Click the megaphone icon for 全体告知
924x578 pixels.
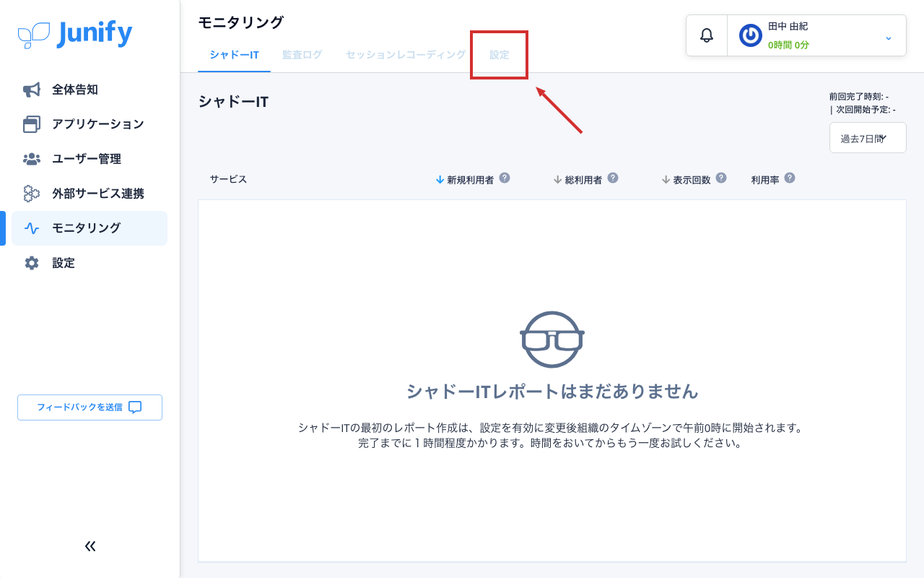click(32, 90)
